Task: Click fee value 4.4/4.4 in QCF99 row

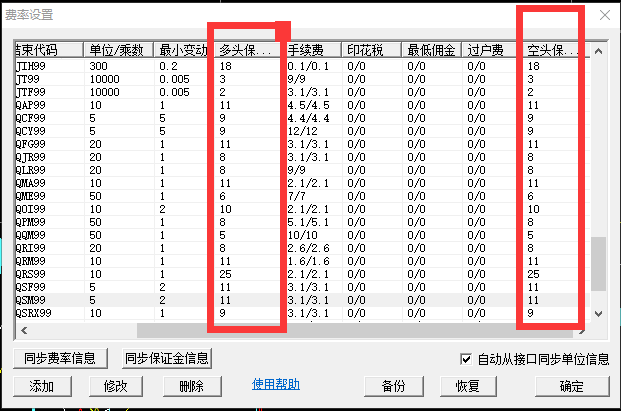Action: [308, 118]
